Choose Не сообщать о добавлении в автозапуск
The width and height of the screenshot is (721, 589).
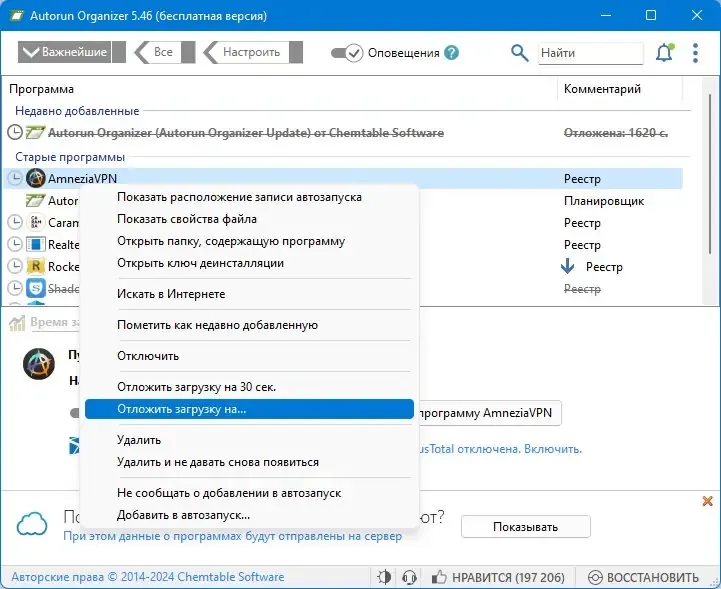(249, 493)
